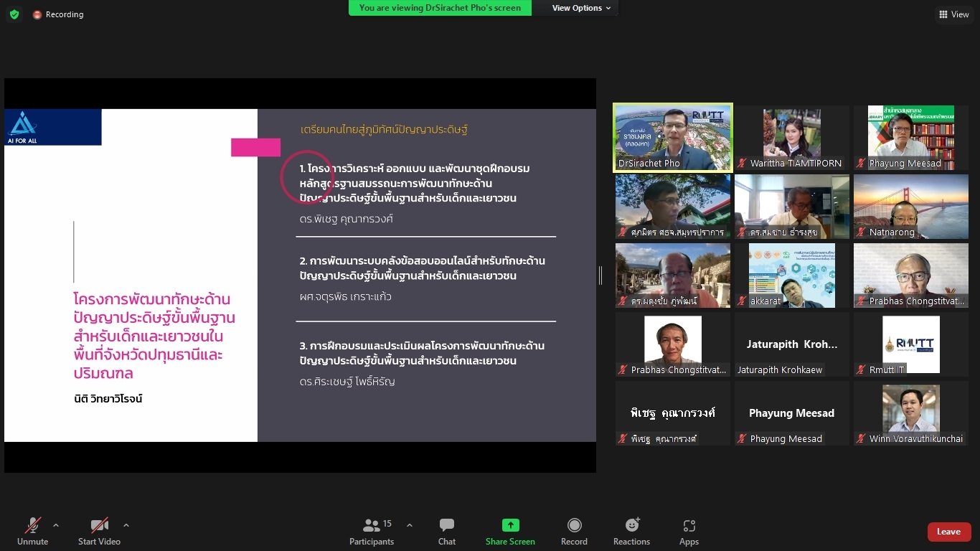Open the Apps panel

tap(689, 532)
